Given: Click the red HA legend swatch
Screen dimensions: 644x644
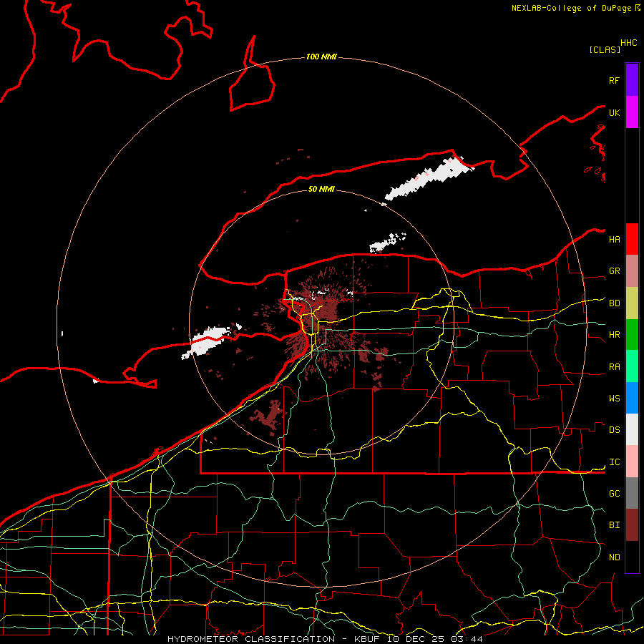Looking at the screenshot, I should pos(632,239).
